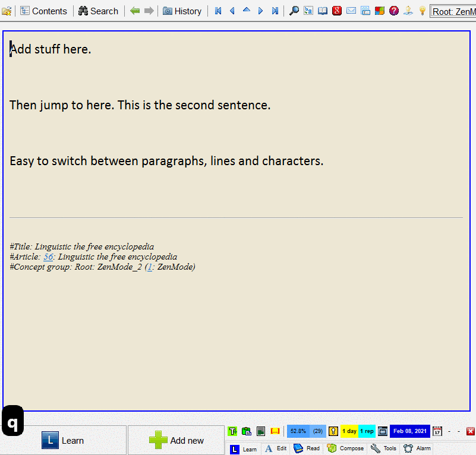Click the magnifying glass find icon
The image size is (476, 455).
[x=294, y=11]
